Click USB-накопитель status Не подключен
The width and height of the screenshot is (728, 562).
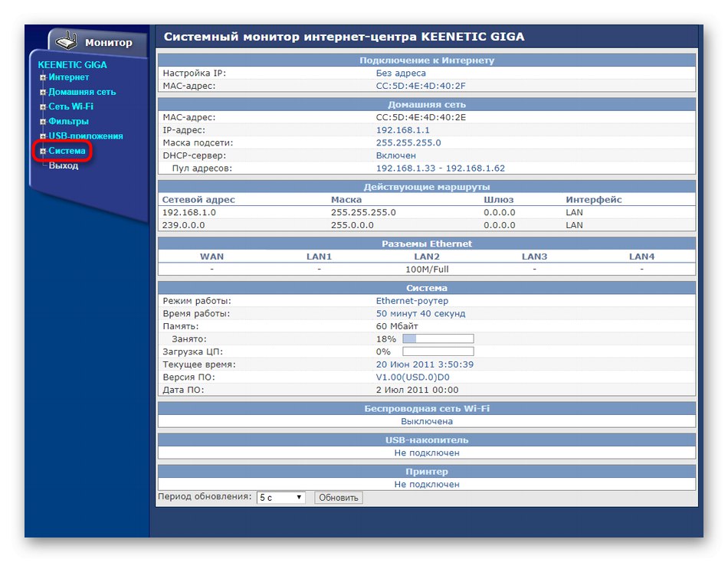coord(427,453)
